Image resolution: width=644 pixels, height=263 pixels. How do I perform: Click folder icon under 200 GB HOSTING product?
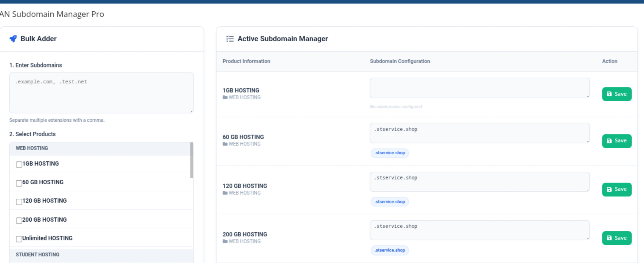point(225,241)
